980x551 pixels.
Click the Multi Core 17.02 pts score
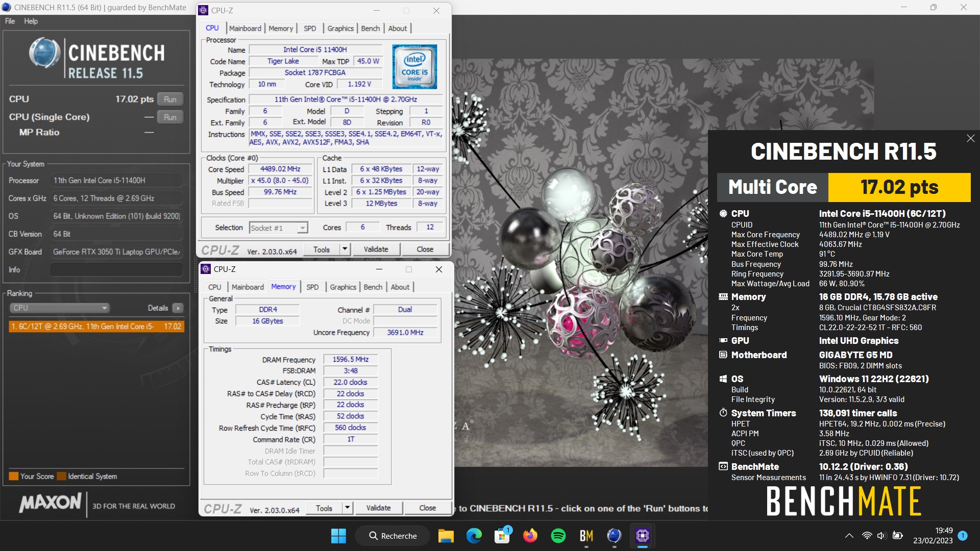coord(899,187)
